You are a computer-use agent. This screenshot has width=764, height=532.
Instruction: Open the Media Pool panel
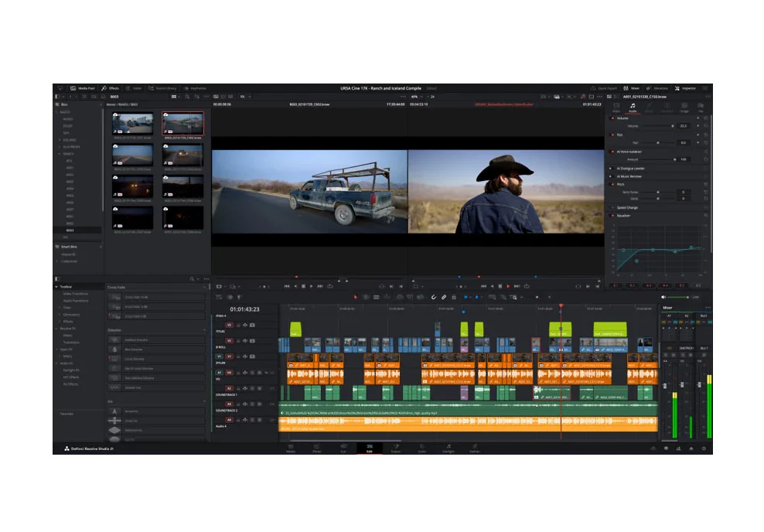pos(83,88)
